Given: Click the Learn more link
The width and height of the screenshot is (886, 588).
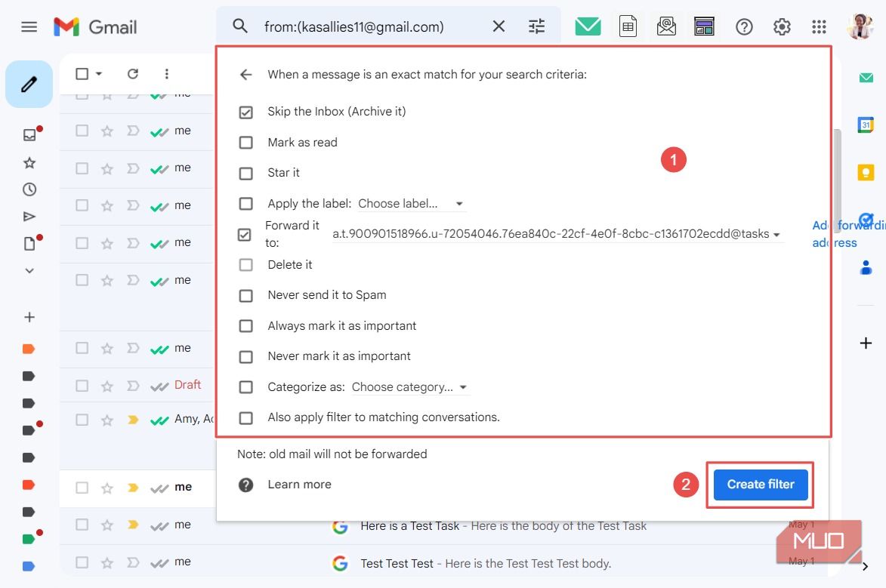Looking at the screenshot, I should (299, 484).
